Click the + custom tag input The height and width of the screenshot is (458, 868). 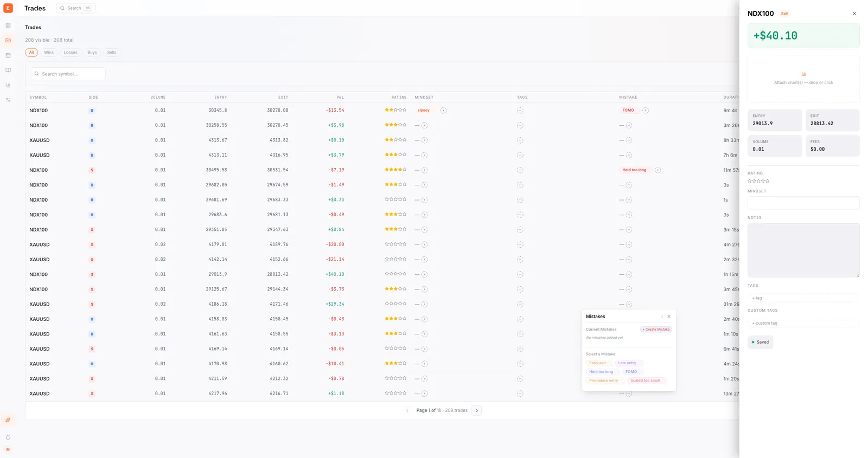point(803,323)
